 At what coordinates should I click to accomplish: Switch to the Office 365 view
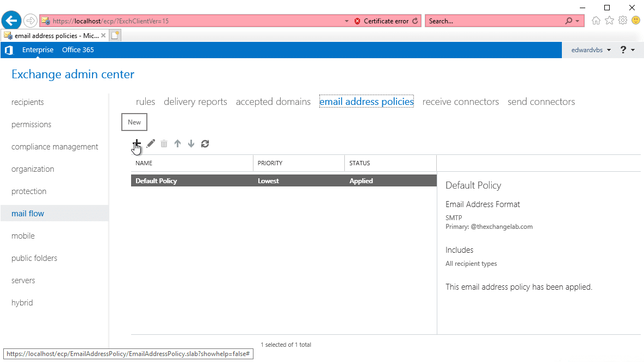click(78, 49)
